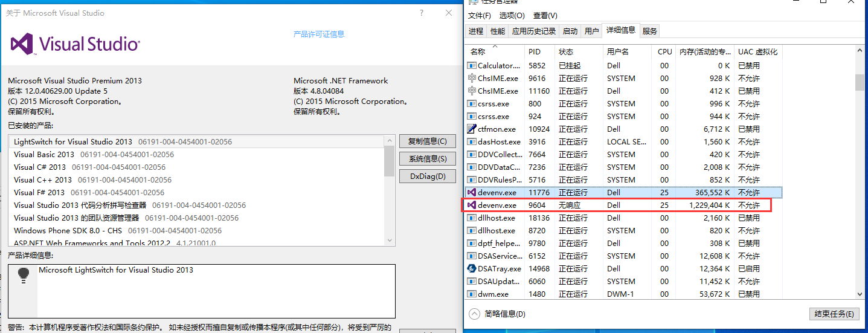This screenshot has width=868, height=333.
Task: Click the DSAUpdat process icon
Action: point(472,281)
